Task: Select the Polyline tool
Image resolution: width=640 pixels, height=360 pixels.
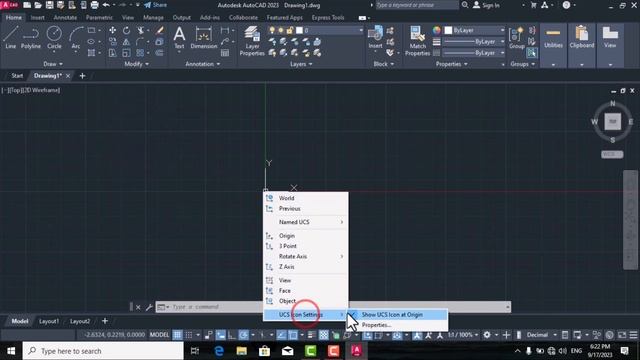Action: pyautogui.click(x=31, y=38)
